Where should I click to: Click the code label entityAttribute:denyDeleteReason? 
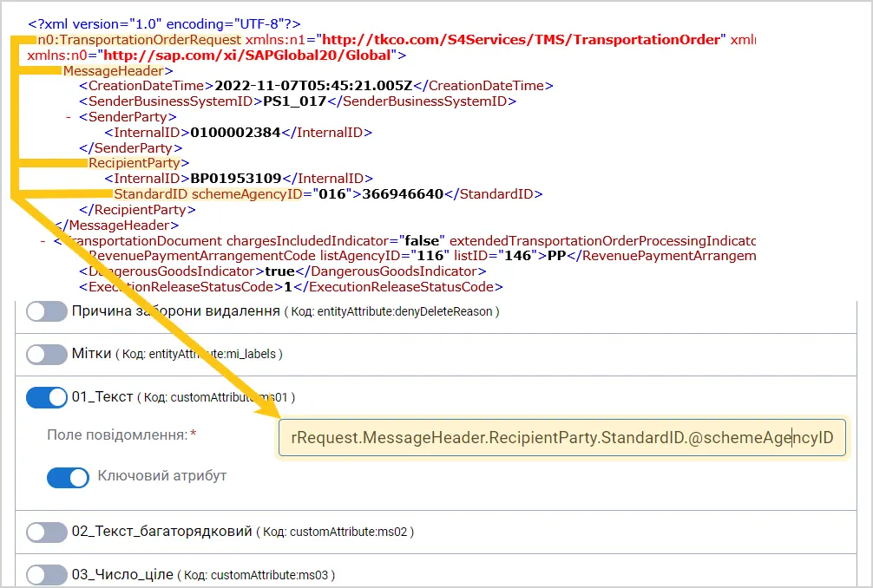[404, 311]
